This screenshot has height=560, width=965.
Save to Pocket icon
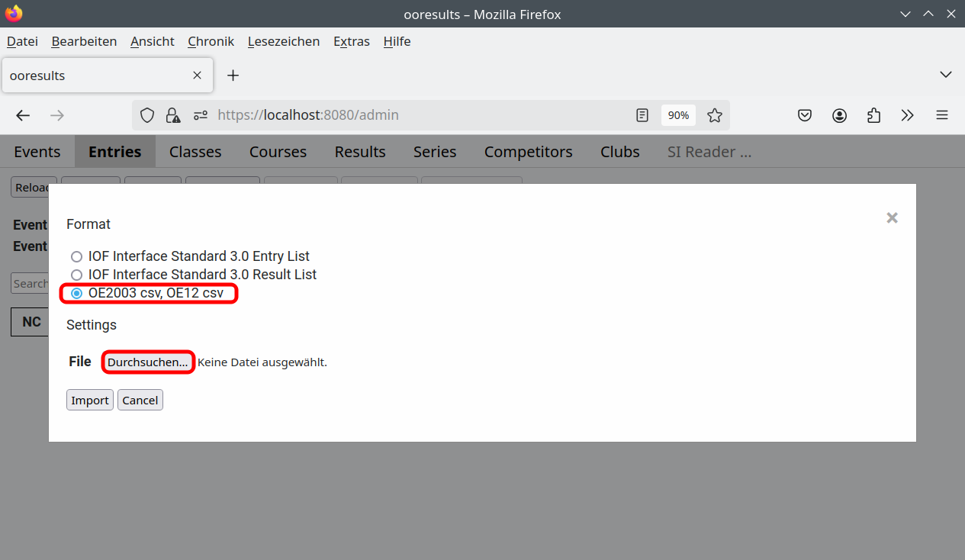point(805,115)
